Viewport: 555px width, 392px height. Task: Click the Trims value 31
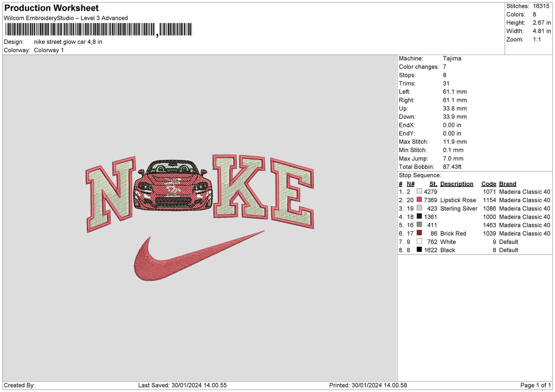pos(446,83)
